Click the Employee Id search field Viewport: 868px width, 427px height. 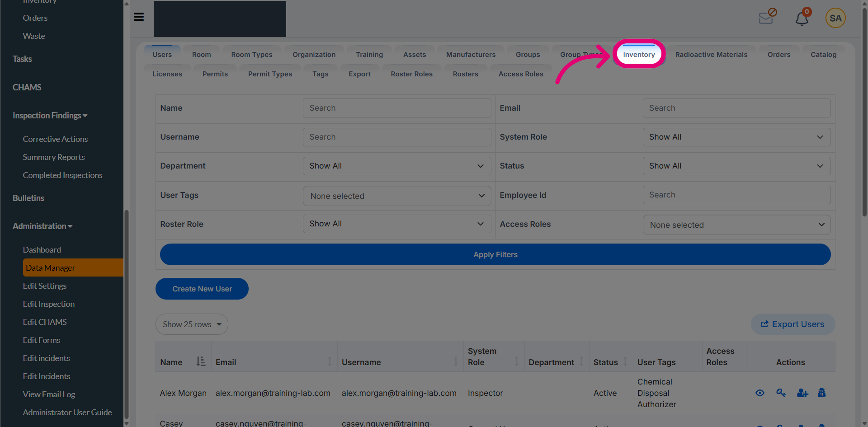tap(736, 195)
